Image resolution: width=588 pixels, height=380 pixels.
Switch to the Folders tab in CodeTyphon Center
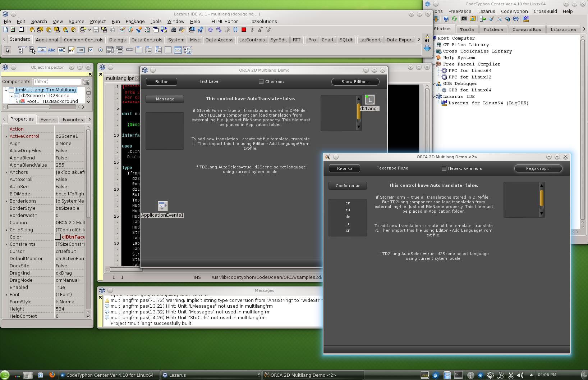tap(493, 30)
